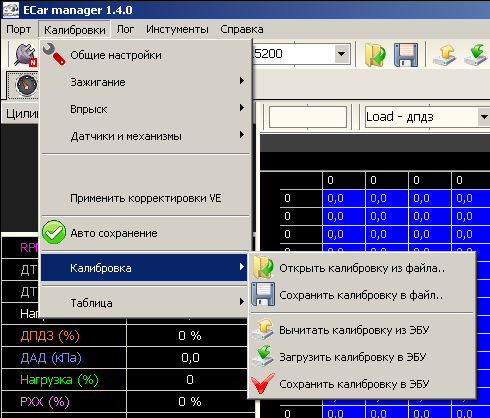
Task: Click the РХХ value 0 % cell
Action: 190,402
